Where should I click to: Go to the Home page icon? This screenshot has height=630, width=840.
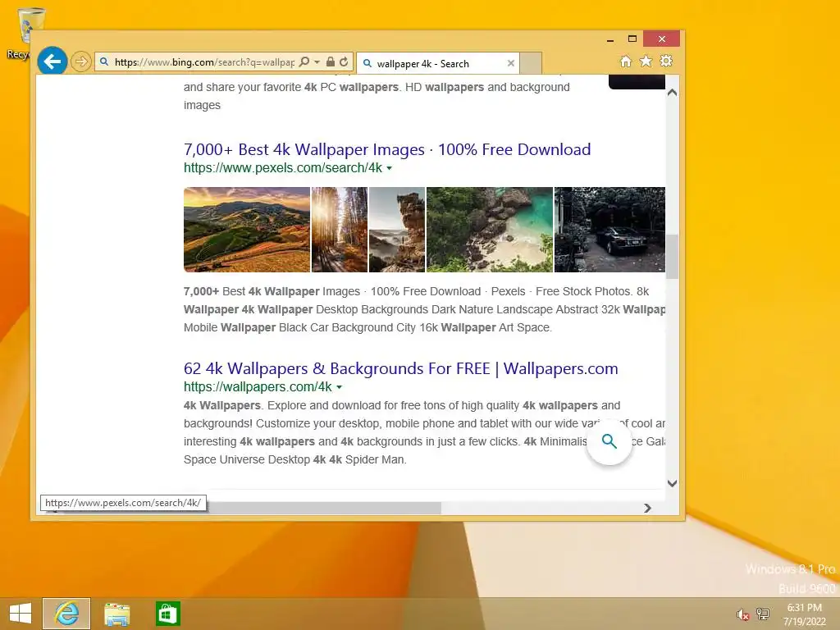pyautogui.click(x=625, y=61)
